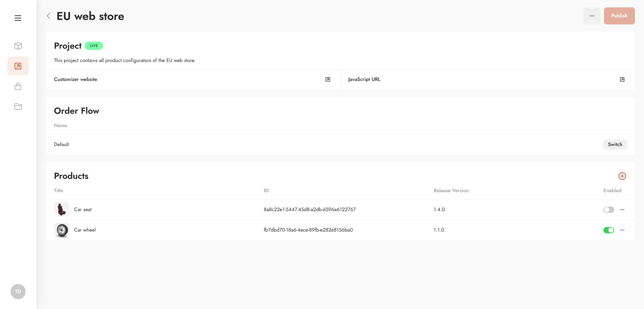Go back using the left chevron arrow

(49, 16)
